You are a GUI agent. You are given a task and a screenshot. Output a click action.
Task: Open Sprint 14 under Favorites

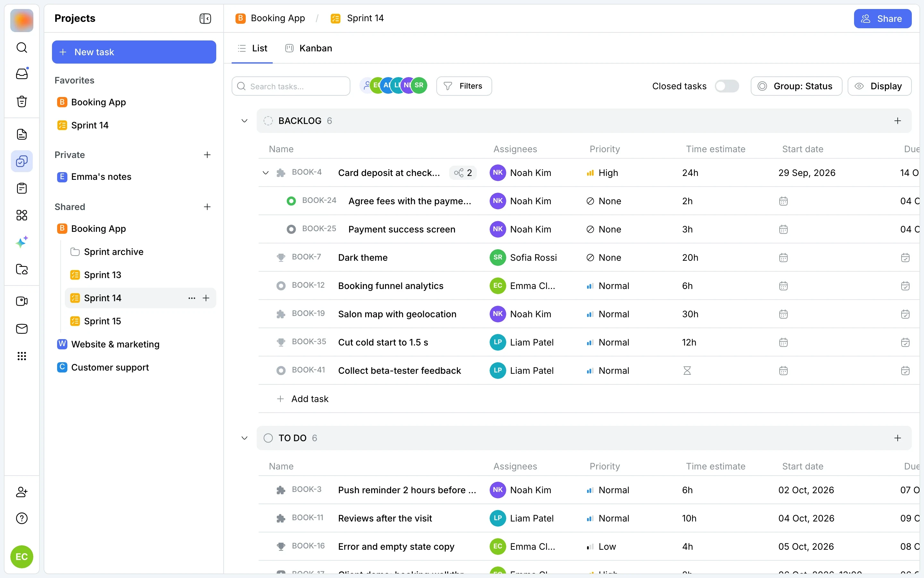coord(90,125)
